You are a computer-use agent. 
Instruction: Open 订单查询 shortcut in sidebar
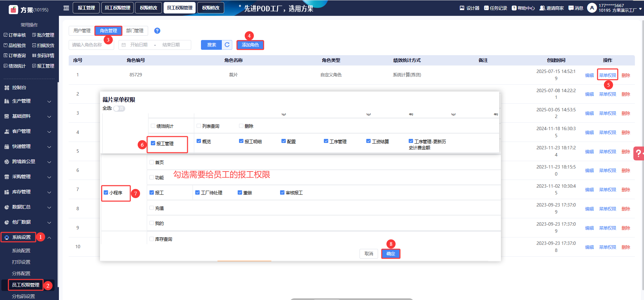pyautogui.click(x=15, y=55)
